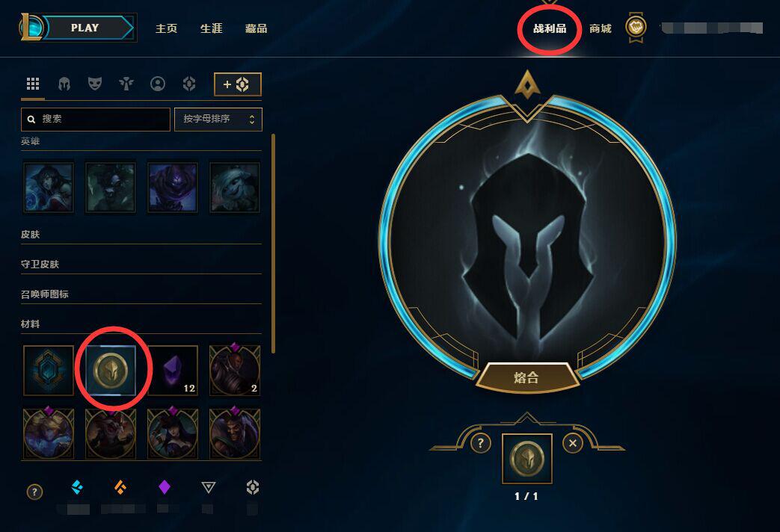
Task: Expand the 守卫皮肤 section
Action: click(141, 265)
